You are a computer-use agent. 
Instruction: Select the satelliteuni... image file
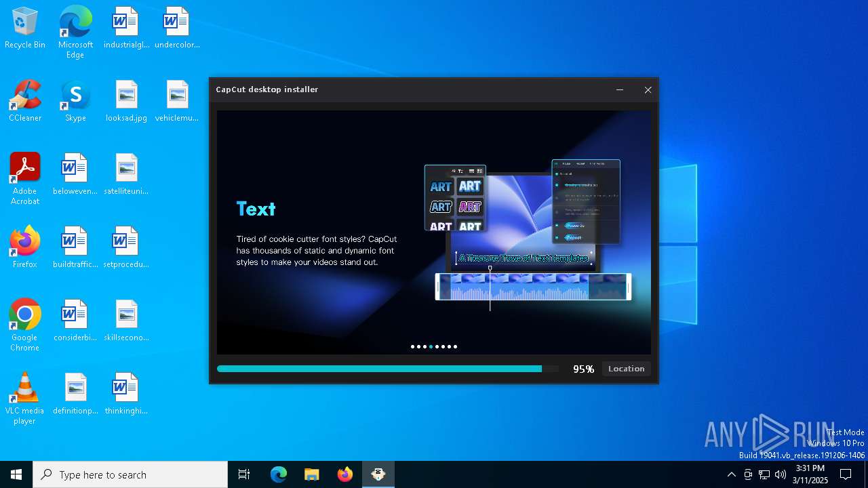point(126,175)
